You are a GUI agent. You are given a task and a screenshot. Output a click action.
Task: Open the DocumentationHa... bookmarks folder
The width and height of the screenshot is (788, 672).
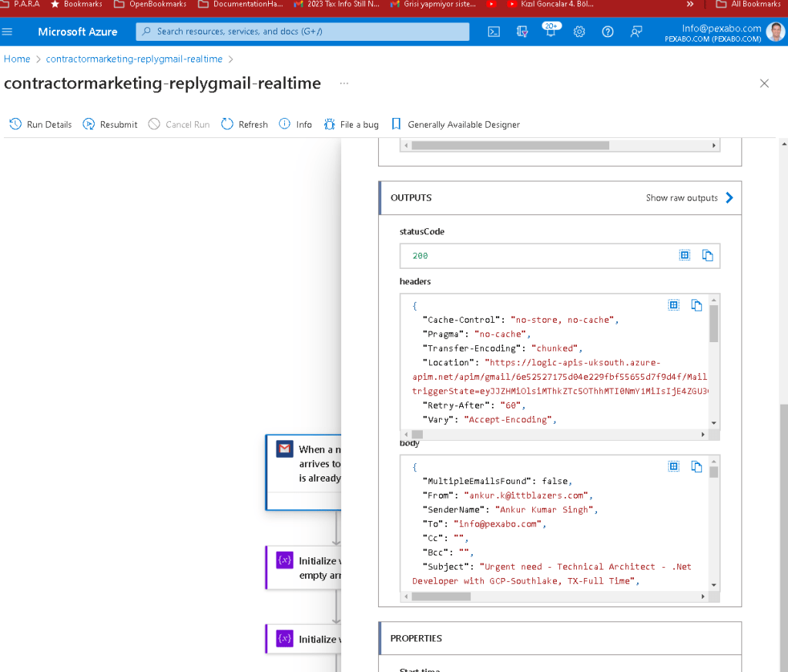241,4
